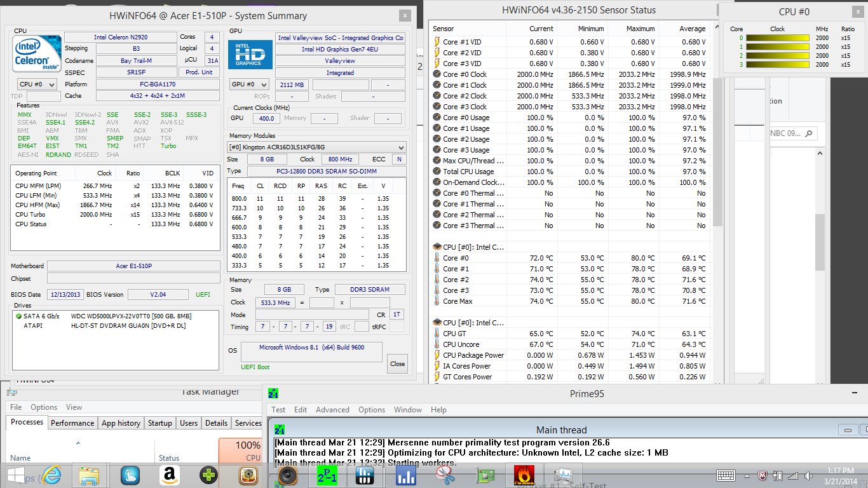868x488 pixels.
Task: Open the Amazon app on the taskbar
Action: (x=168, y=475)
